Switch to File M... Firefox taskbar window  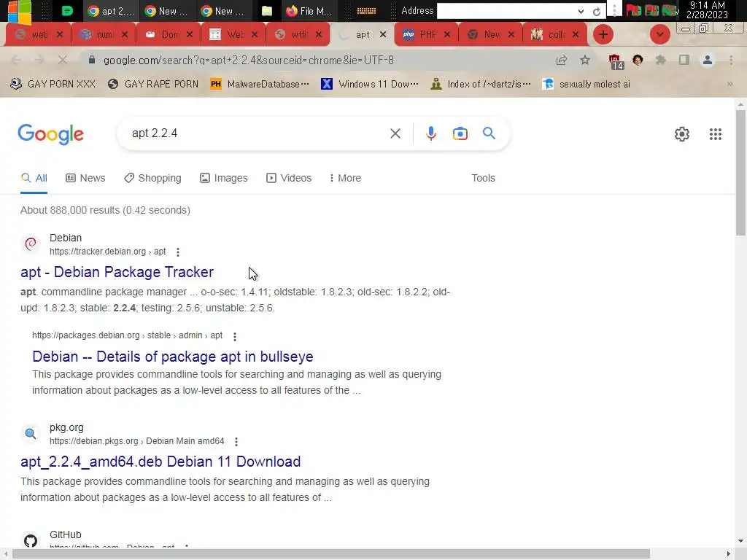click(309, 11)
